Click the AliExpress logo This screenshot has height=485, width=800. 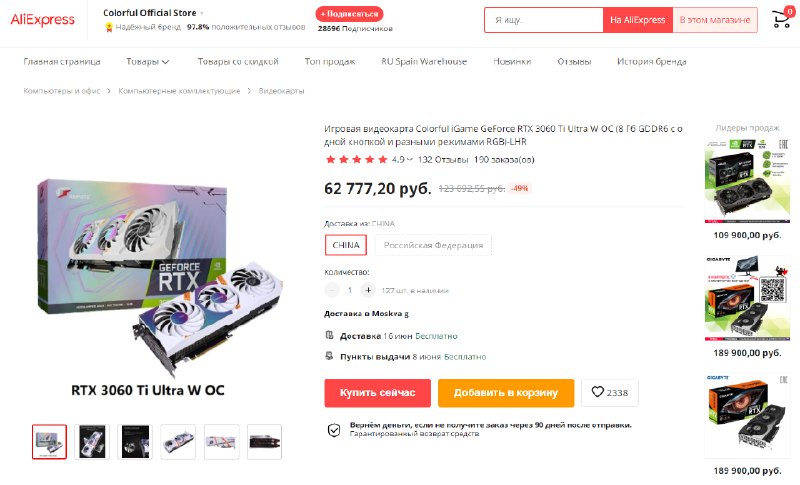pos(42,20)
